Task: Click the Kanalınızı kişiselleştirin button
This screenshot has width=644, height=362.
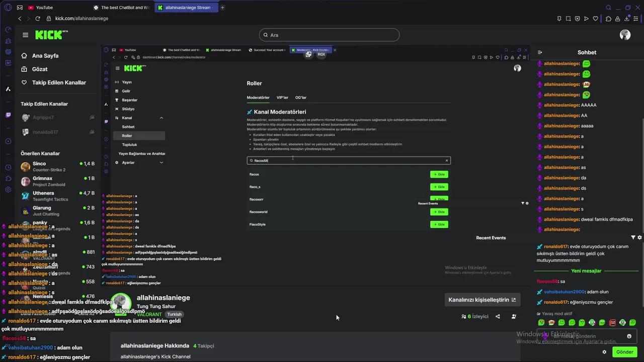Action: [x=482, y=300]
